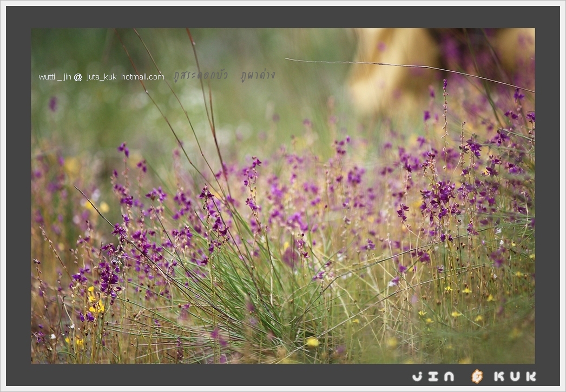Click the @ symbol in the email watermark
Image resolution: width=566 pixels, height=392 pixels.
pyautogui.click(x=78, y=77)
